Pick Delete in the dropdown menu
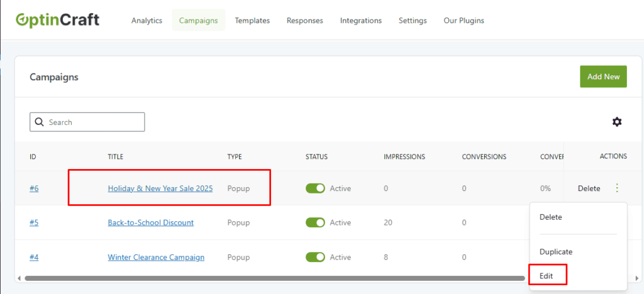This screenshot has width=644, height=294. pos(551,217)
